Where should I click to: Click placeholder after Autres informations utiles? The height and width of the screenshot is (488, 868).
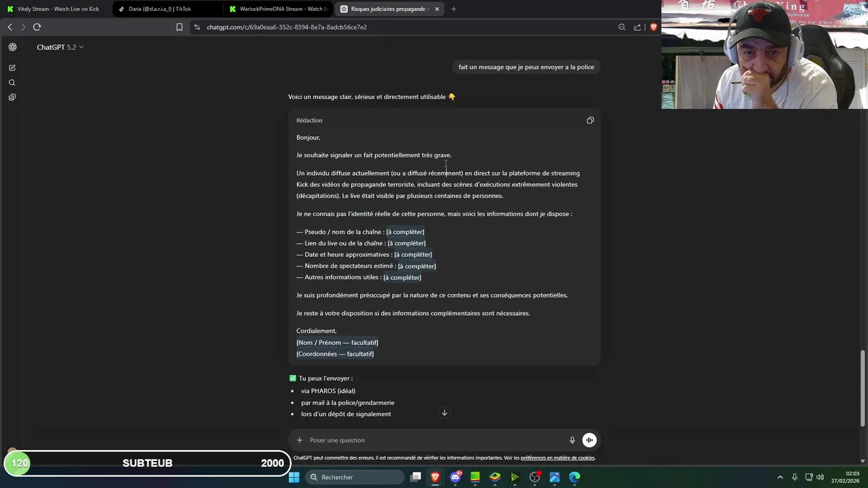click(402, 277)
